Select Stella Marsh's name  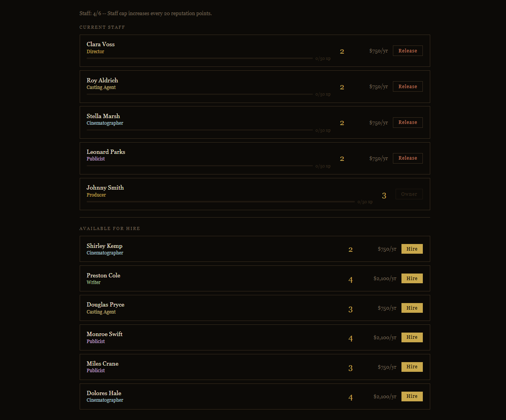point(103,116)
